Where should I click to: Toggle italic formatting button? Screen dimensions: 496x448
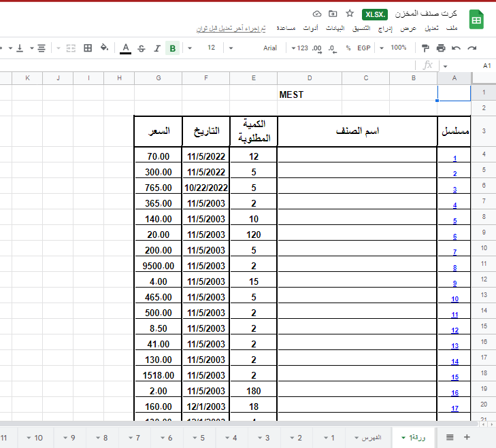[x=156, y=48]
